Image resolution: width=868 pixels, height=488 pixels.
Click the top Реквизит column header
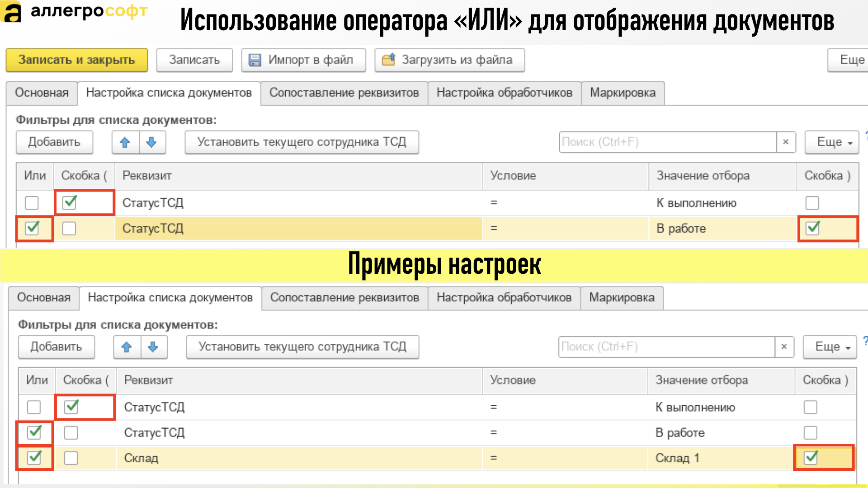tap(299, 176)
